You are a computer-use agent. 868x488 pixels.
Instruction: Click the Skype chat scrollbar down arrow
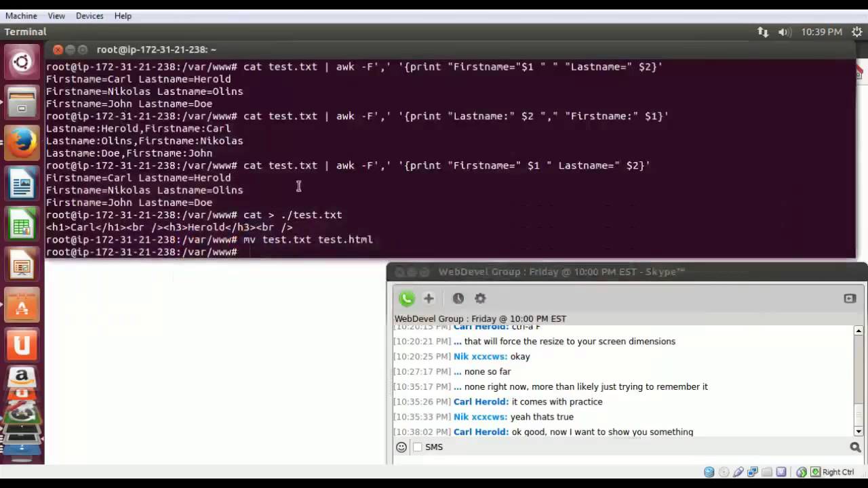[859, 431]
